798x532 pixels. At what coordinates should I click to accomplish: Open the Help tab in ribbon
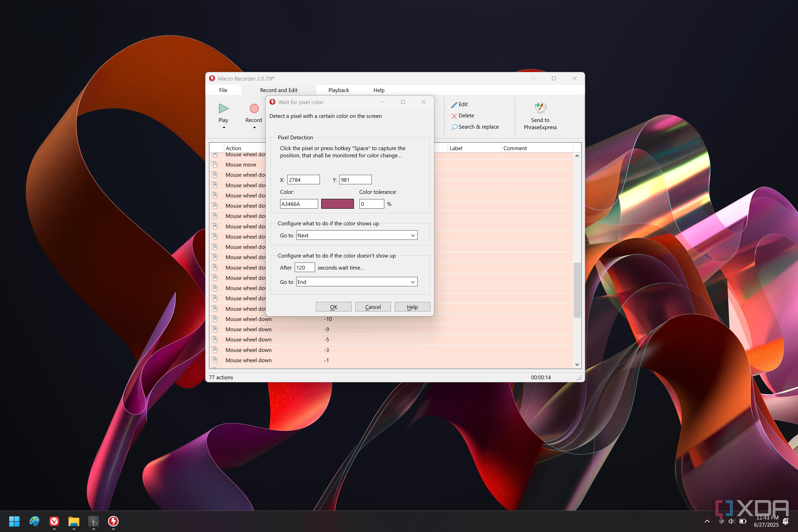point(379,90)
